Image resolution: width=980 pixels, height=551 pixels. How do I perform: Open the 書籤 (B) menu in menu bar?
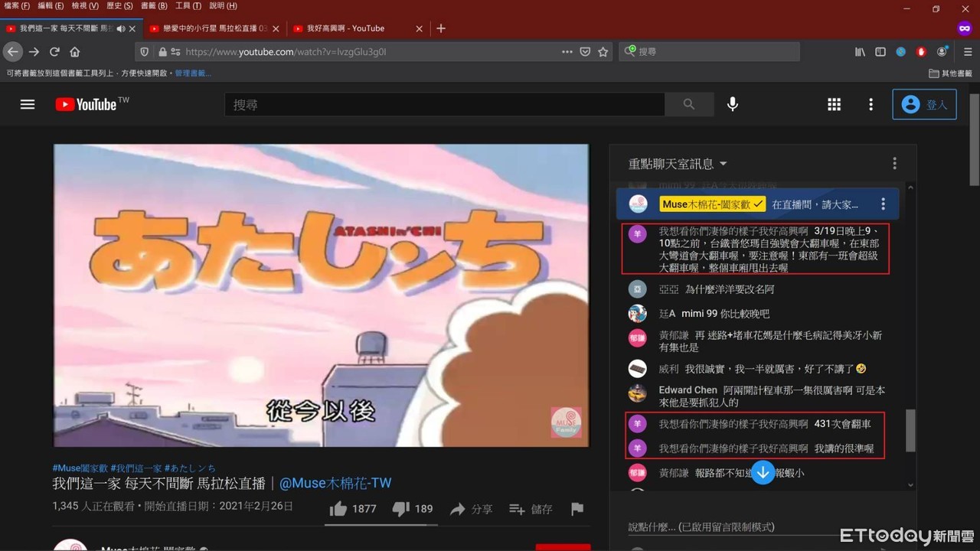[x=154, y=6]
